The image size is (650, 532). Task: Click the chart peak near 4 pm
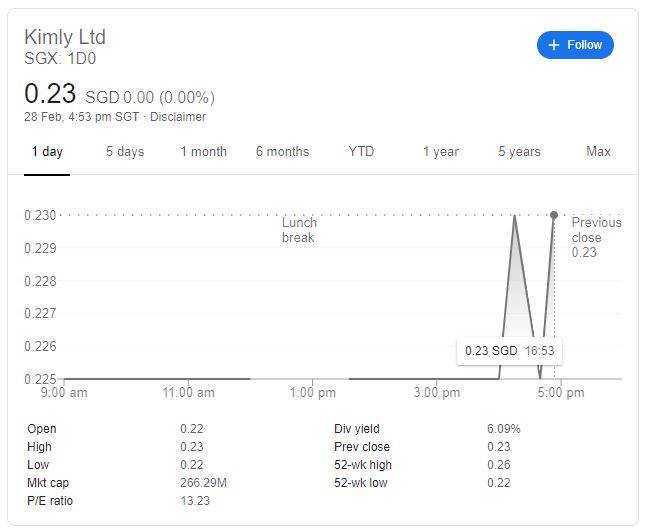[514, 216]
